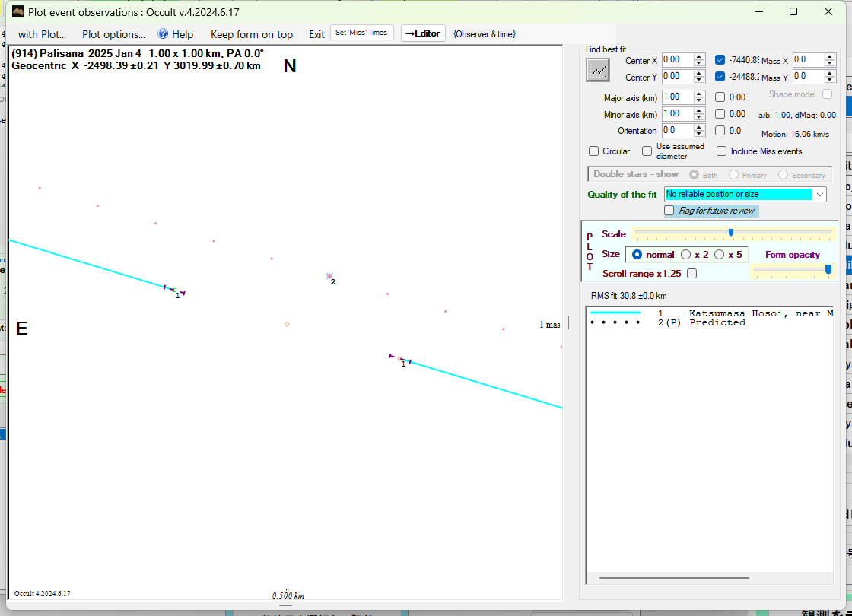The height and width of the screenshot is (616, 852).
Task: Toggle Keep form on top
Action: click(x=251, y=34)
